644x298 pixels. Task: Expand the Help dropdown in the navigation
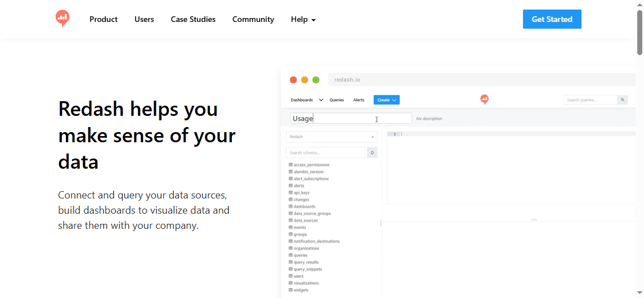pos(303,19)
